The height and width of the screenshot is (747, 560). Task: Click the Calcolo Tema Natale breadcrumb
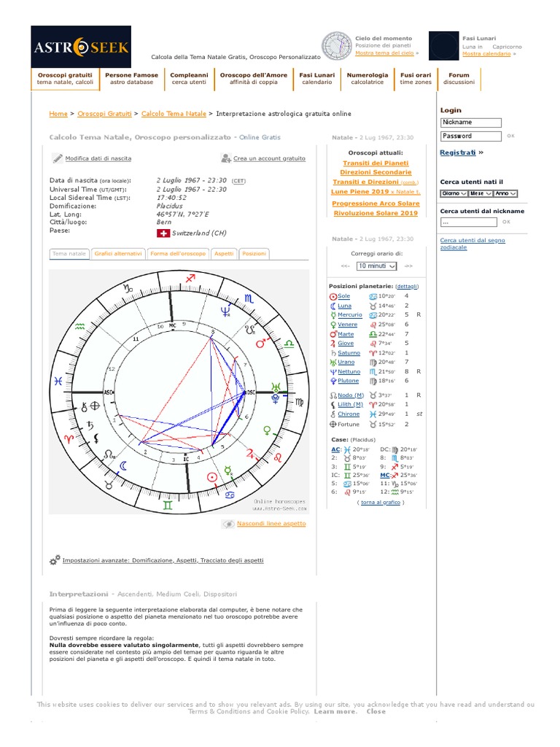[174, 114]
